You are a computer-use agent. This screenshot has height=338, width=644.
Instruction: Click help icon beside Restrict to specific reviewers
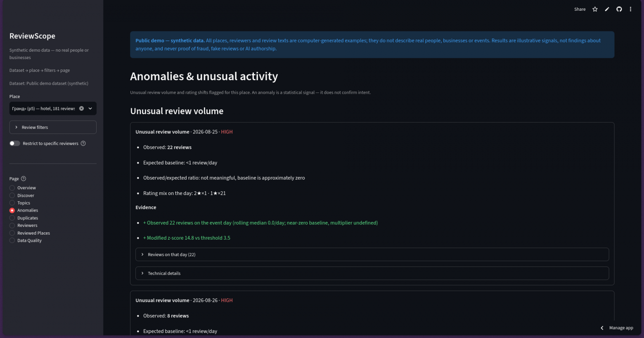83,143
